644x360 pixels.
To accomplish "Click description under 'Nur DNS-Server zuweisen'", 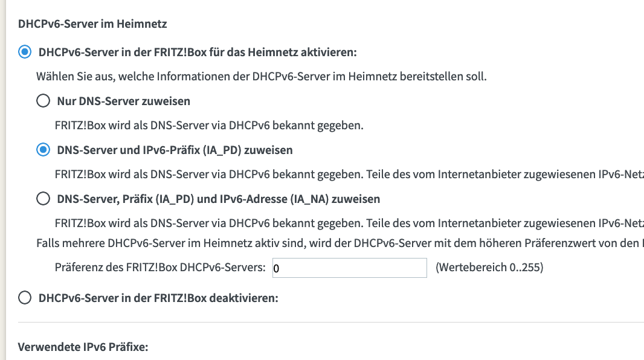I will point(209,125).
